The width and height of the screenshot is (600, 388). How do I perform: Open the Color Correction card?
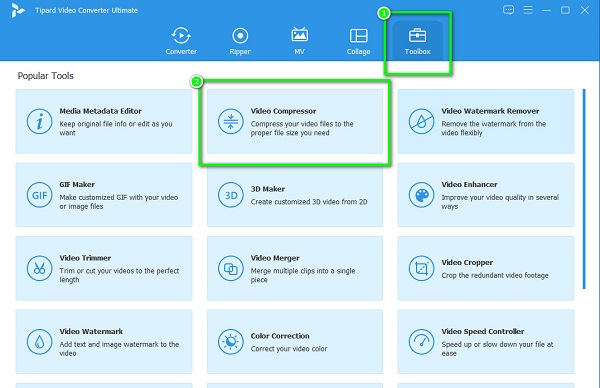coord(295,342)
